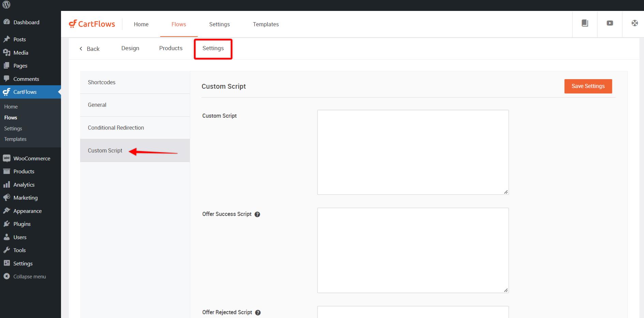
Task: Switch to the Design tab
Action: [x=130, y=48]
